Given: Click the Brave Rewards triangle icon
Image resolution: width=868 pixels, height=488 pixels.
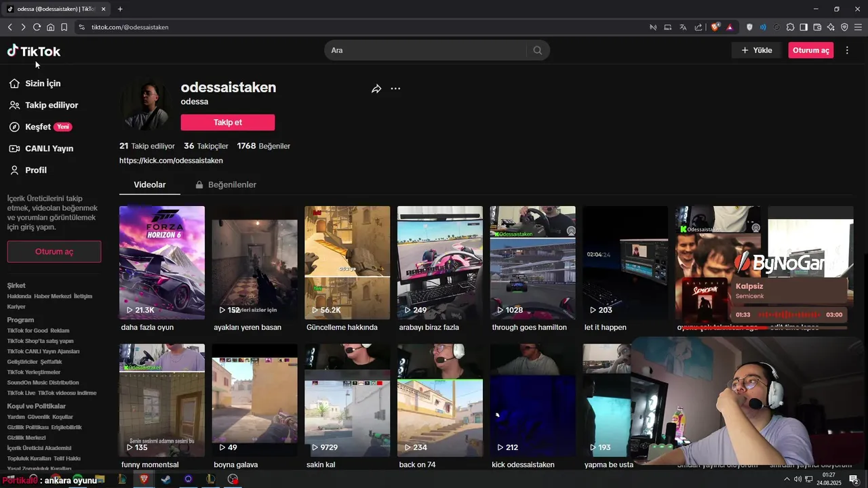Looking at the screenshot, I should [730, 27].
